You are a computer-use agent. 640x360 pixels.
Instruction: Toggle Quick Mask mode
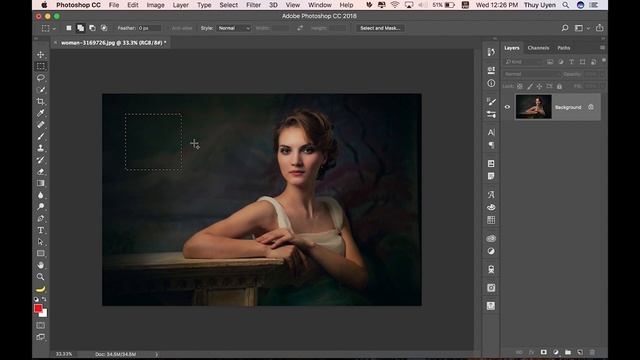40,325
